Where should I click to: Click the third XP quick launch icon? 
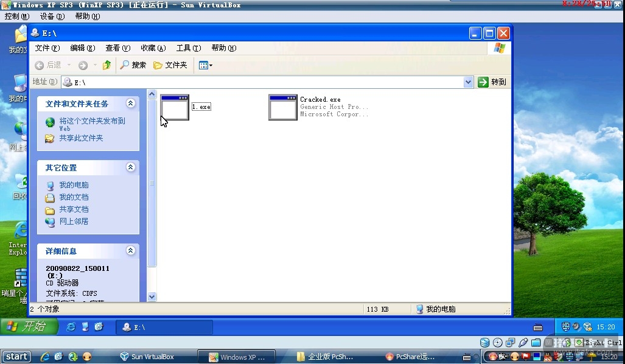click(x=99, y=327)
